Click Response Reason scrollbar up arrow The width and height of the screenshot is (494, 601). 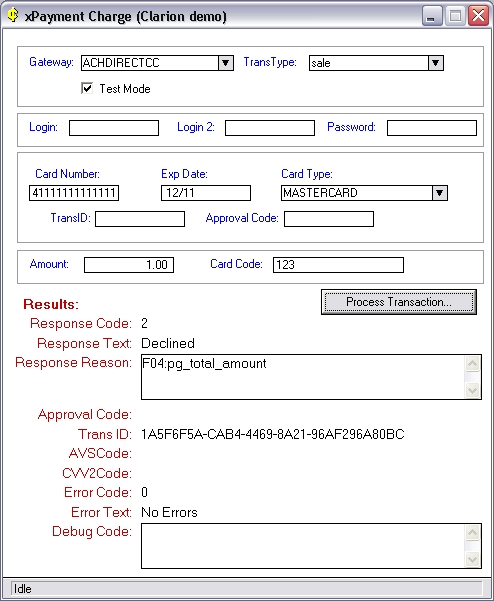coord(473,363)
